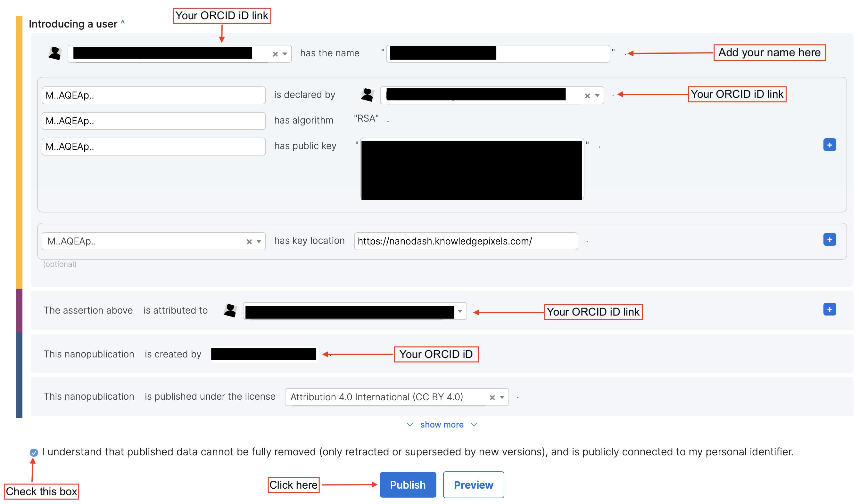Click the Preview button
Image resolution: width=859 pixels, height=504 pixels.
(473, 485)
